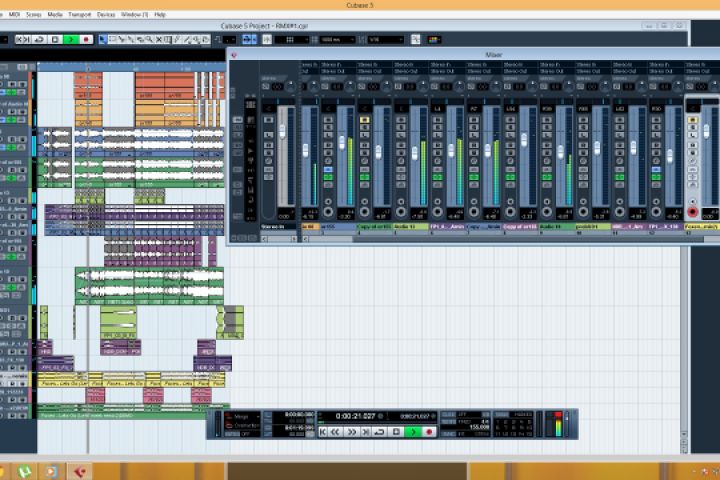Click green Play in the Transport panel

click(x=413, y=432)
